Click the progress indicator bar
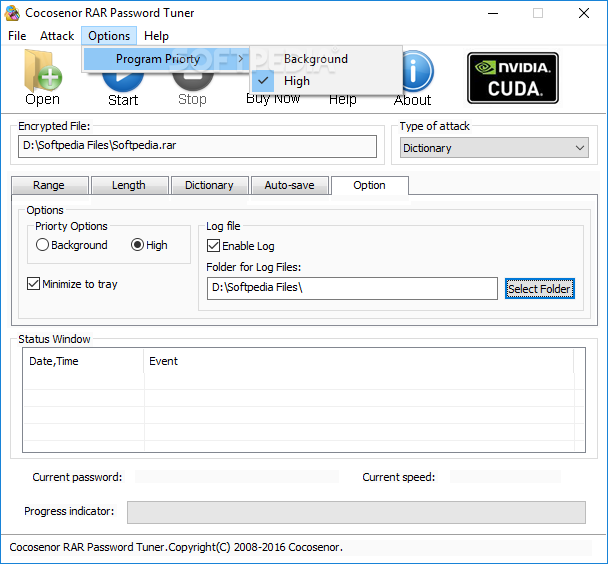The height and width of the screenshot is (564, 608). click(x=356, y=512)
